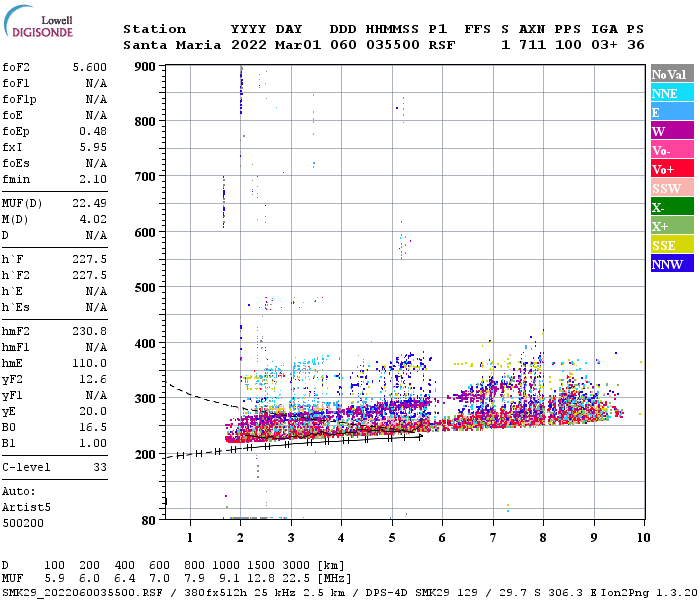The width and height of the screenshot is (700, 600).
Task: Click the RSF program label in header
Action: 442,45
